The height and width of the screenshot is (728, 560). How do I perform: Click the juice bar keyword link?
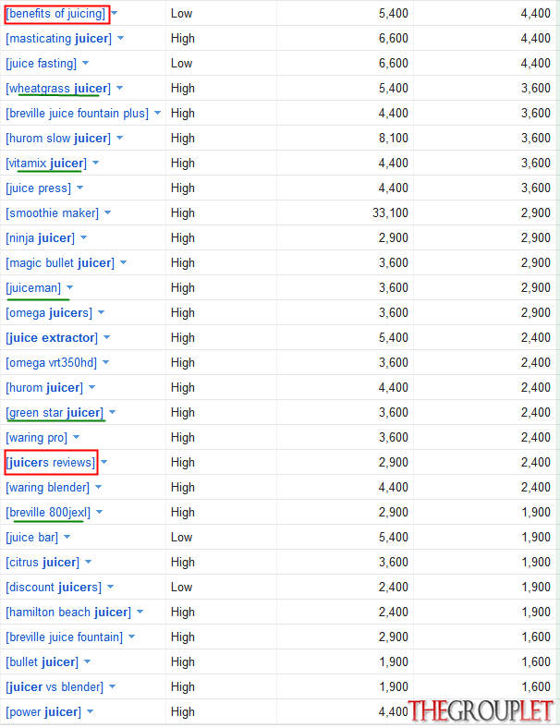32,538
